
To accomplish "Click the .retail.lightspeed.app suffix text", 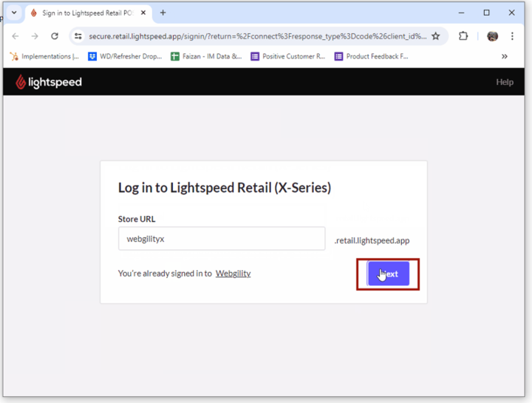I will pyautogui.click(x=372, y=240).
